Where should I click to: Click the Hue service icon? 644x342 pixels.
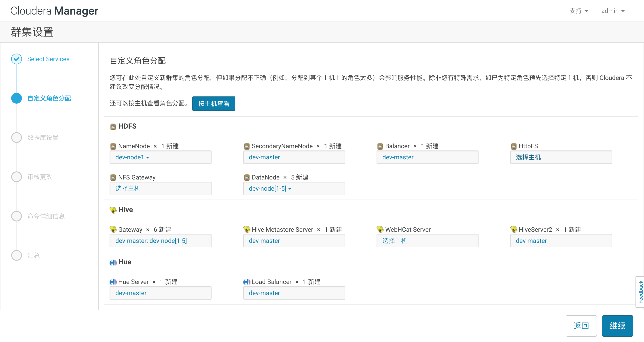[x=113, y=262]
